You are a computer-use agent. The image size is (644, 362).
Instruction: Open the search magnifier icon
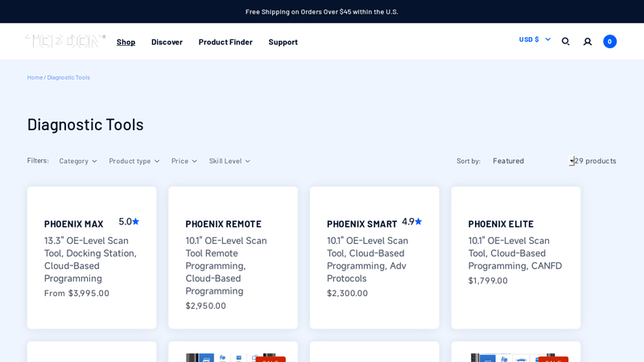[x=566, y=41]
